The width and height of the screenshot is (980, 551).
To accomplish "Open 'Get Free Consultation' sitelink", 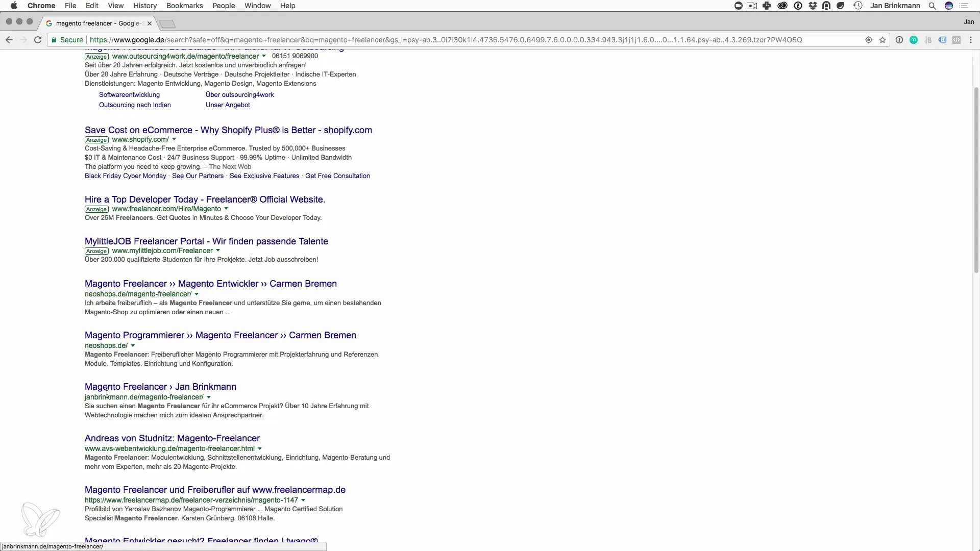I will [337, 176].
